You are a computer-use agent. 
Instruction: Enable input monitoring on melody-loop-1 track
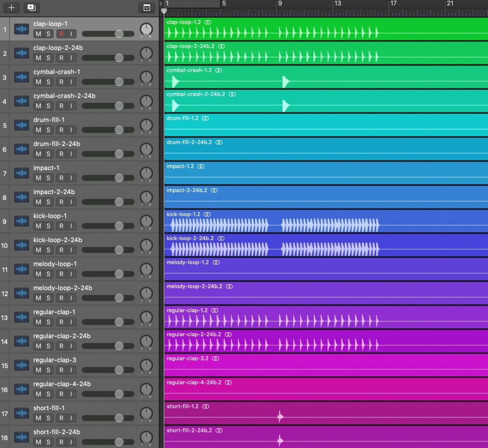click(x=71, y=274)
